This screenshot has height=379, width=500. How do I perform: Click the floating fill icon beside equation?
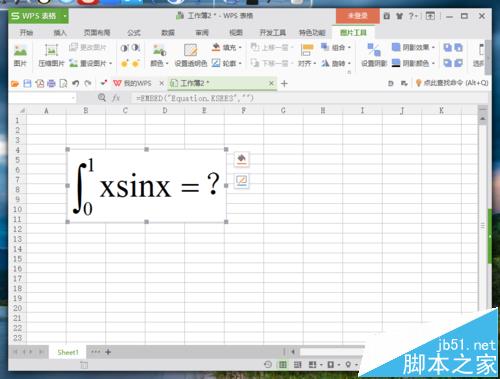[242, 159]
